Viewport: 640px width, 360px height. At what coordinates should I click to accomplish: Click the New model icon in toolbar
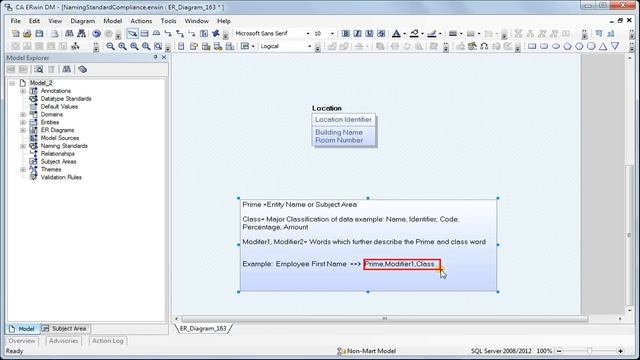click(16, 33)
